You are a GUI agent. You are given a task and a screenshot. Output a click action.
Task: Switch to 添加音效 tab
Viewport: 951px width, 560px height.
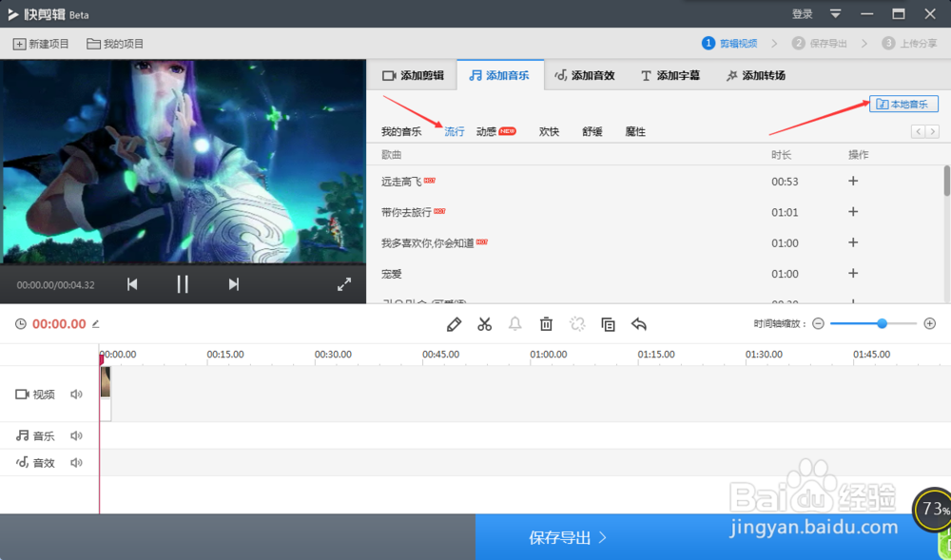585,75
